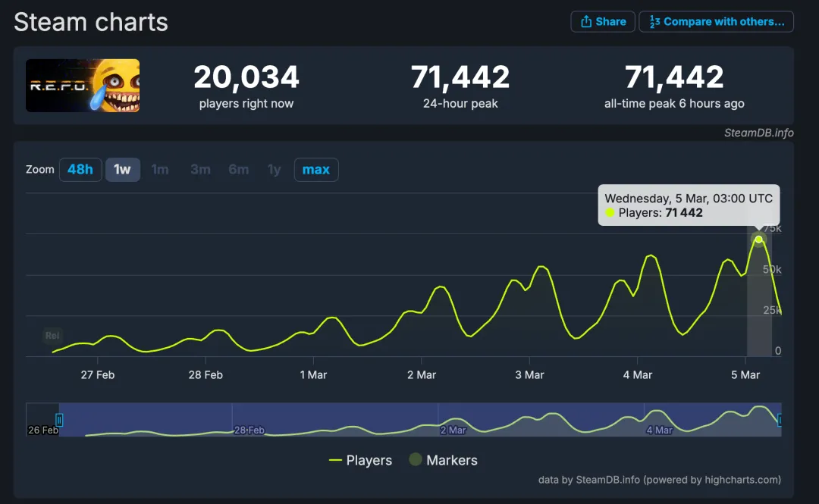Toggle the Markers series in legend
This screenshot has width=819, height=504.
(443, 460)
